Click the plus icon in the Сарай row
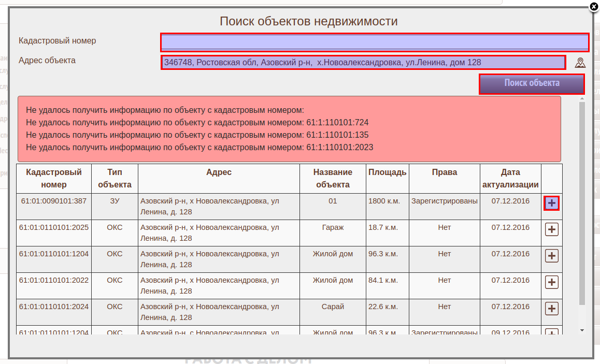 tap(552, 309)
